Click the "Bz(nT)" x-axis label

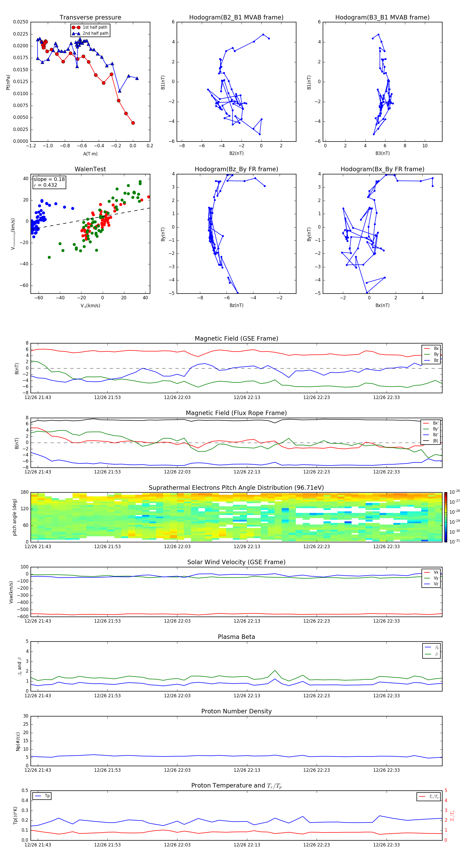[x=236, y=305]
